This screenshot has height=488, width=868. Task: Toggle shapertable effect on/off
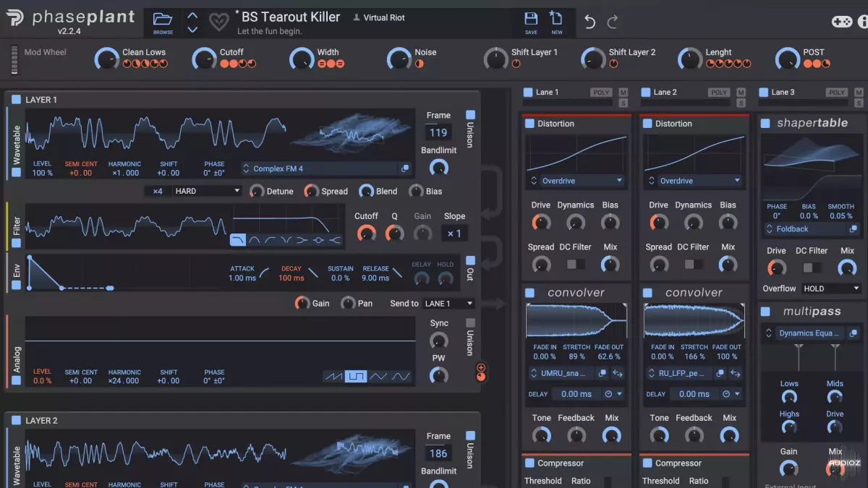[x=765, y=124]
